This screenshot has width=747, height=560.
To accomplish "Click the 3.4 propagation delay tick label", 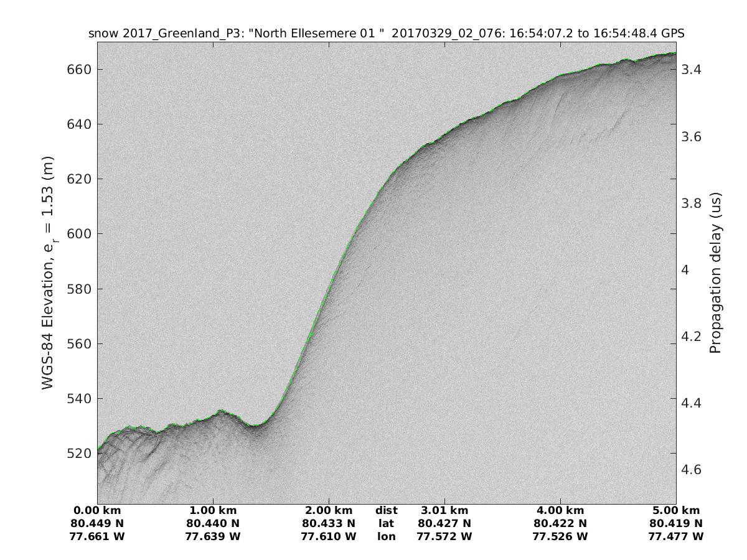I will [x=692, y=70].
